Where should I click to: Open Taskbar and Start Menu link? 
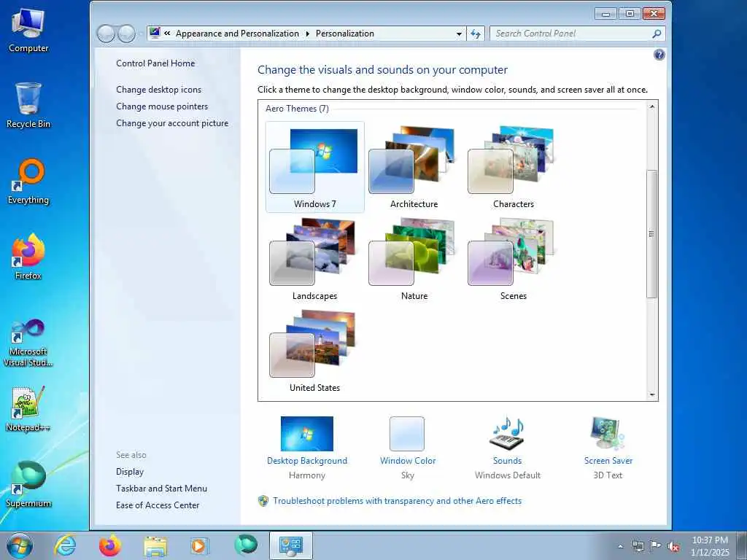pos(161,489)
